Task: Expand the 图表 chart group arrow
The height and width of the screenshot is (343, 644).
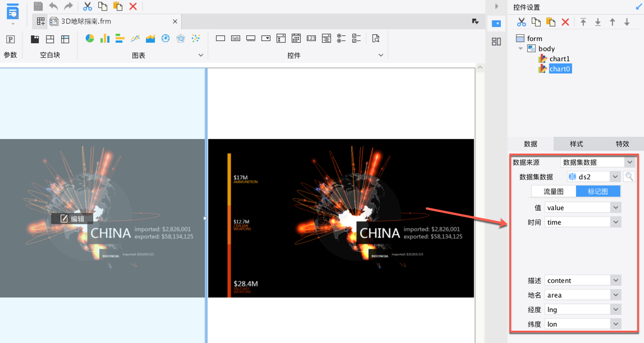Action: click(201, 55)
